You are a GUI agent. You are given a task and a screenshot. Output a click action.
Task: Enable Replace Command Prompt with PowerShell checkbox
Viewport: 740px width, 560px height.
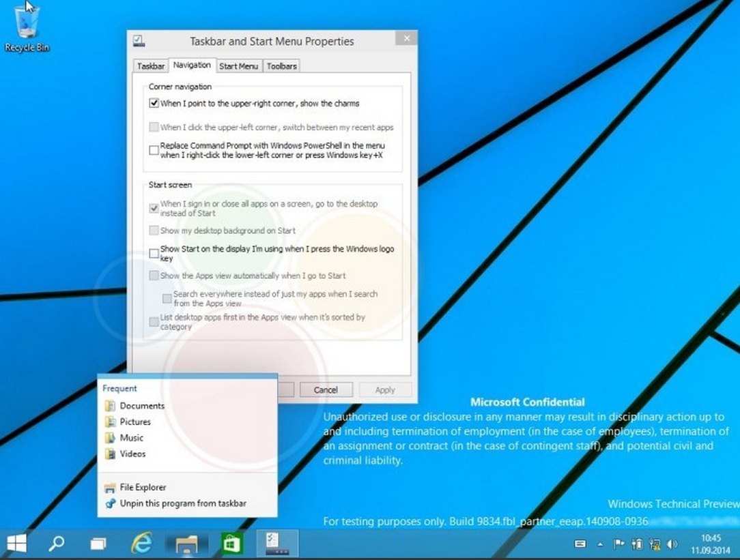[154, 150]
